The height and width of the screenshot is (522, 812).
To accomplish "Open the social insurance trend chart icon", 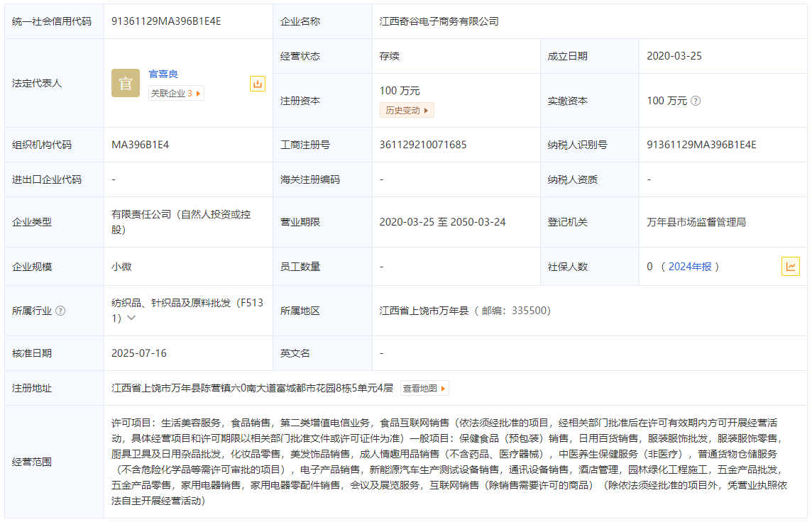I will point(790,267).
